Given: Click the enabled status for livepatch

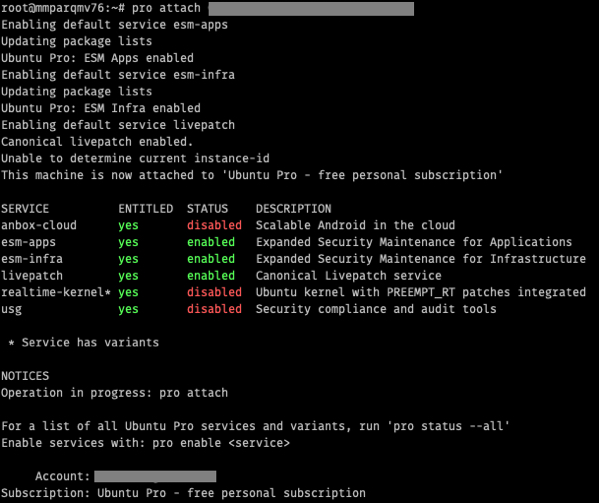Looking at the screenshot, I should 211,276.
